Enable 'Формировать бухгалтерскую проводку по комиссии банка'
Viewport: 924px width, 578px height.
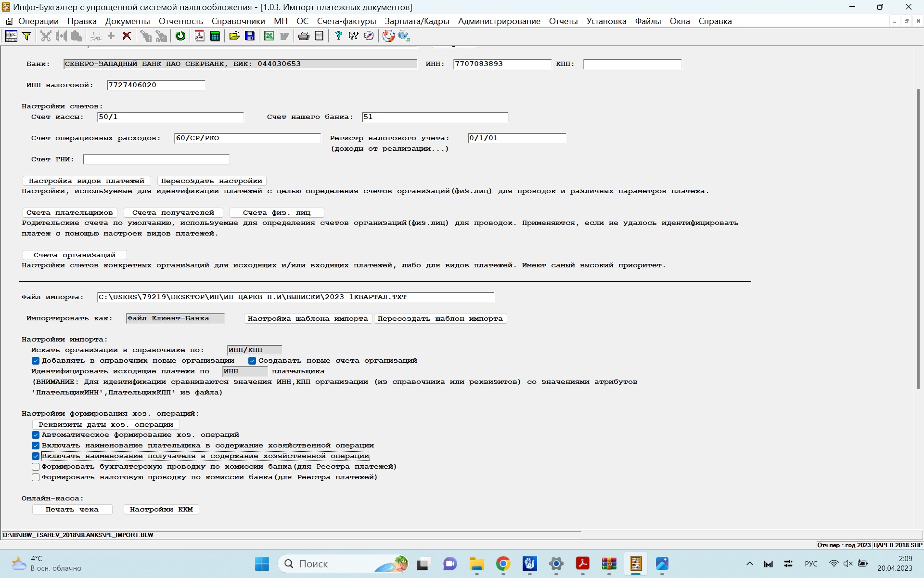point(36,467)
